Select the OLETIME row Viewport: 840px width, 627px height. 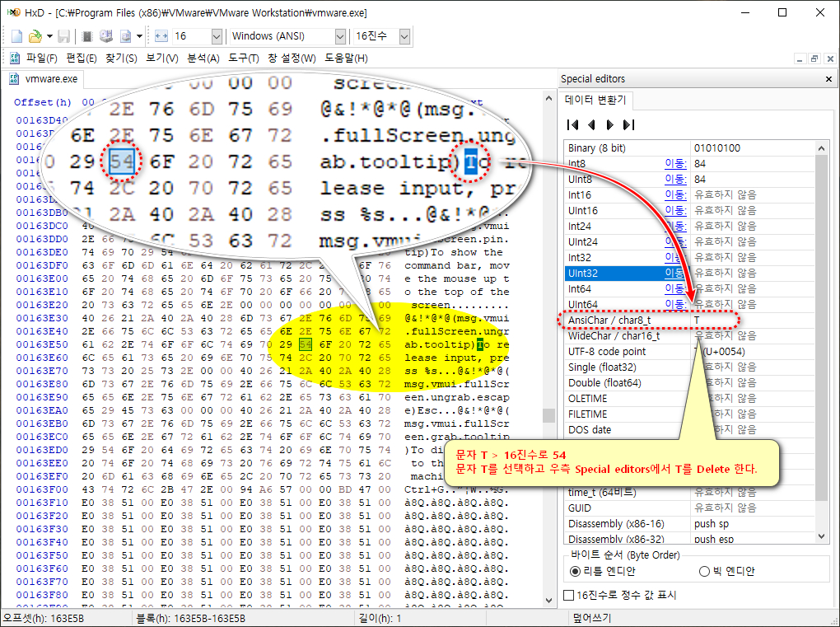(x=689, y=399)
